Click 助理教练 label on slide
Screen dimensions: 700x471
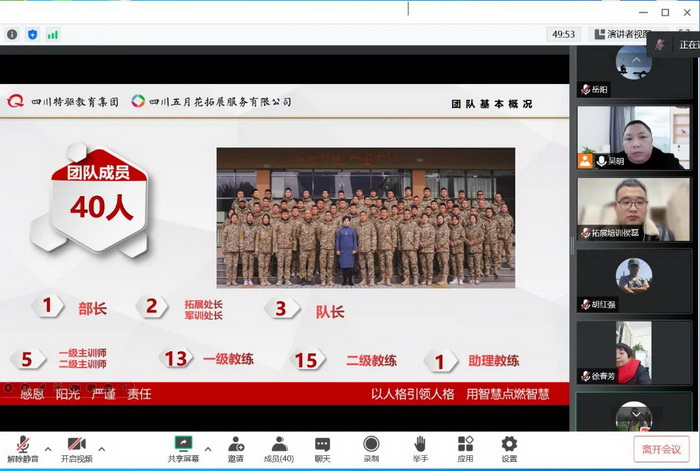[x=493, y=360]
